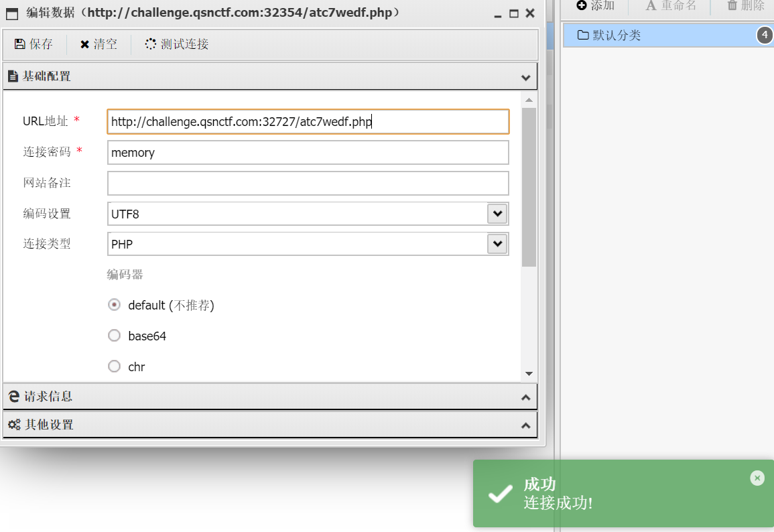Click the scroll up arrow in config panel
This screenshot has height=532, width=774.
coord(529,100)
